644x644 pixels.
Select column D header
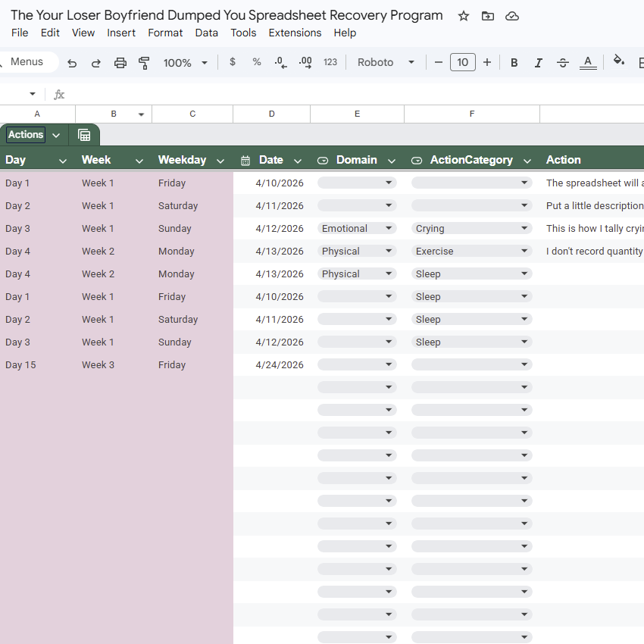271,114
